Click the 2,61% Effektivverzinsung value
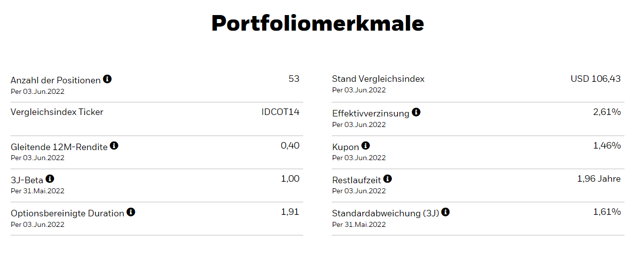This screenshot has height=254, width=644. 606,112
